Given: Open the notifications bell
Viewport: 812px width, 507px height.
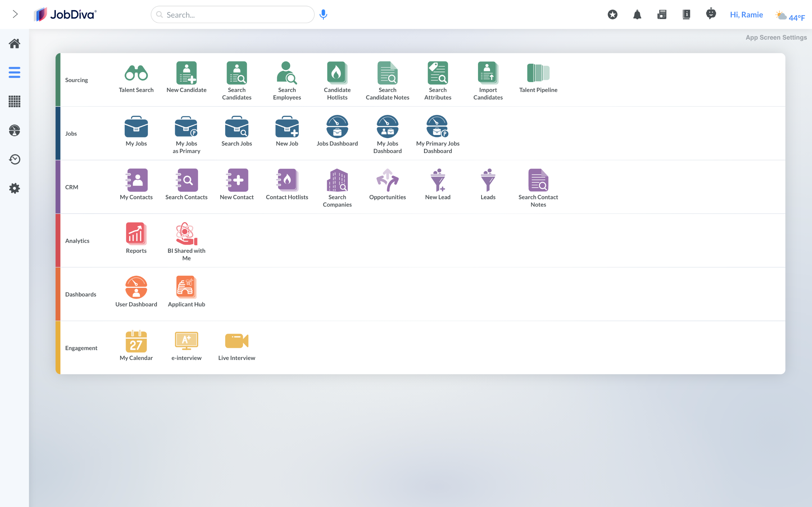Looking at the screenshot, I should [637, 15].
